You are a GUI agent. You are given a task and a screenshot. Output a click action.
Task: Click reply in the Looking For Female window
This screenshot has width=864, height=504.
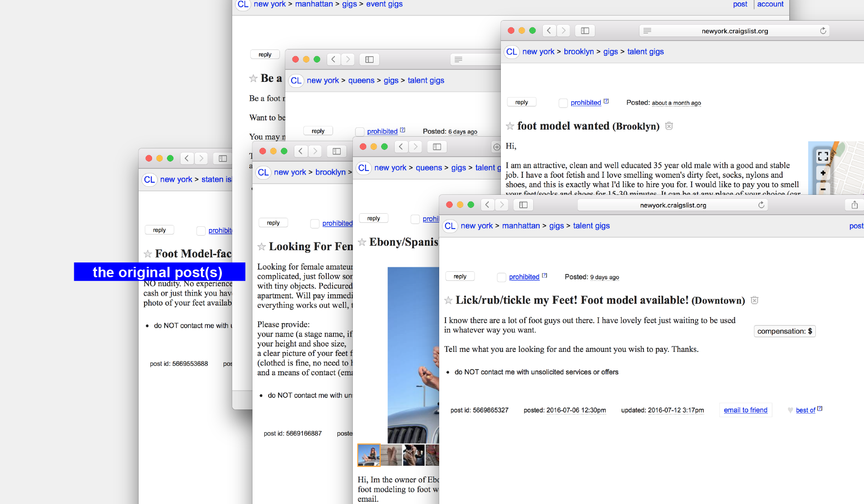point(273,223)
